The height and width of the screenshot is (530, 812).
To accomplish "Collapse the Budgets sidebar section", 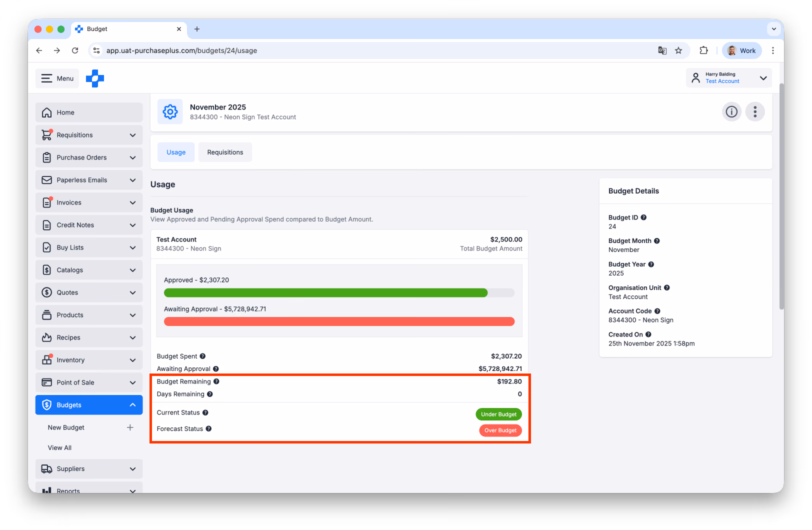I will pos(89,405).
